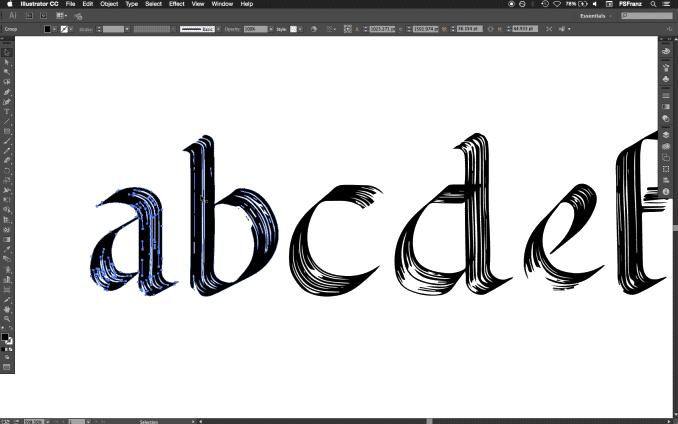Open the Object menu
Image resolution: width=678 pixels, height=424 pixels.
pos(109,4)
